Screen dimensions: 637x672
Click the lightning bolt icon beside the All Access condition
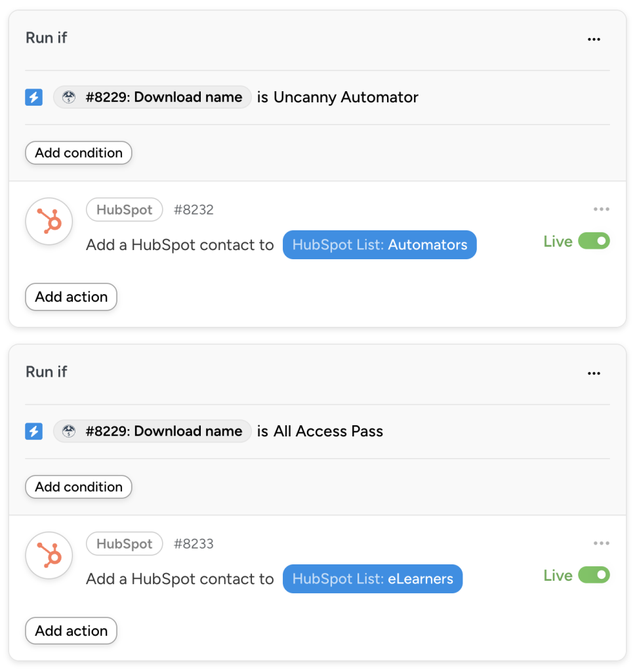[x=33, y=431]
